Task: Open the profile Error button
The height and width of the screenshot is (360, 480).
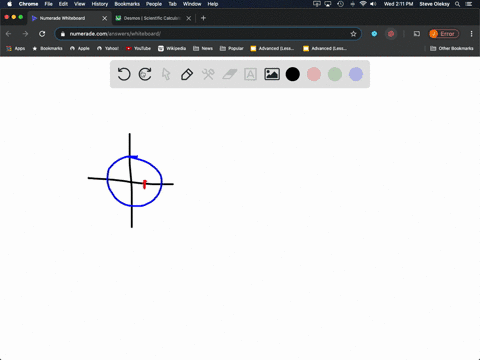Action: (x=444, y=34)
